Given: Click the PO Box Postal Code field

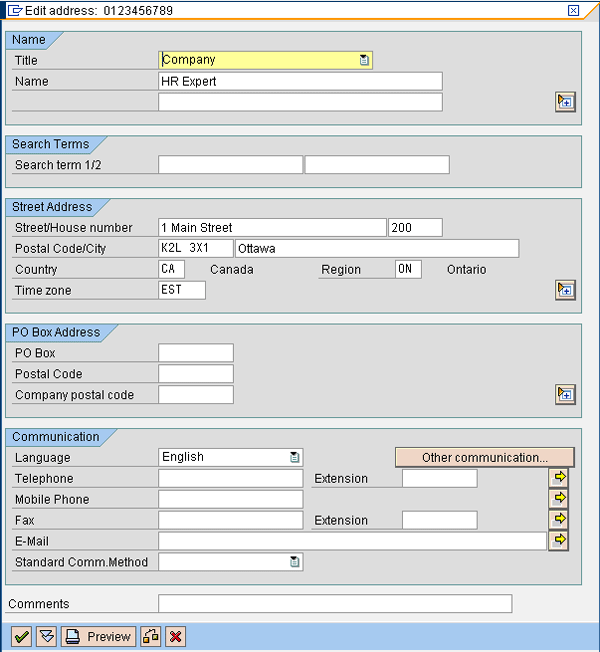Looking at the screenshot, I should coord(196,373).
